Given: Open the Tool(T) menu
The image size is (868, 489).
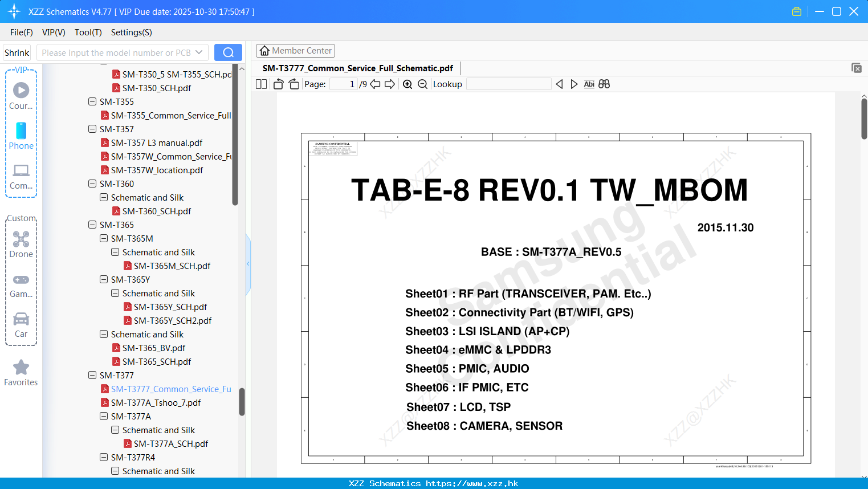Looking at the screenshot, I should click(x=88, y=32).
